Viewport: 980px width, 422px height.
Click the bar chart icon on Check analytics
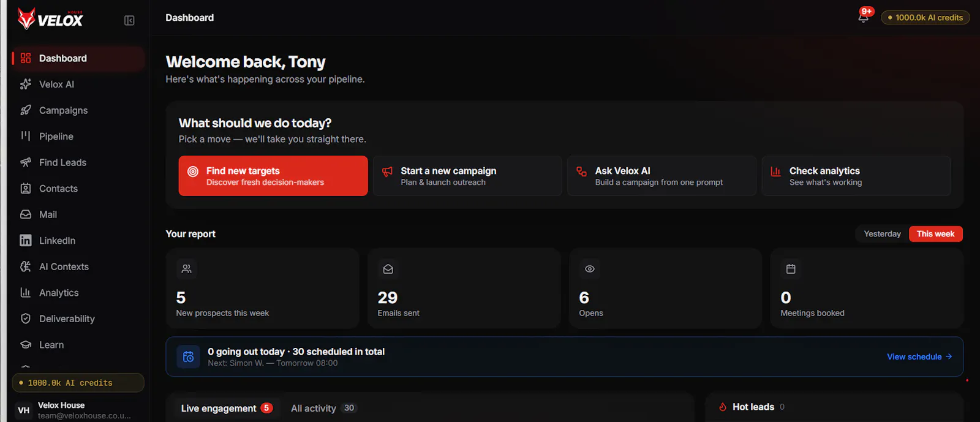[x=775, y=171]
